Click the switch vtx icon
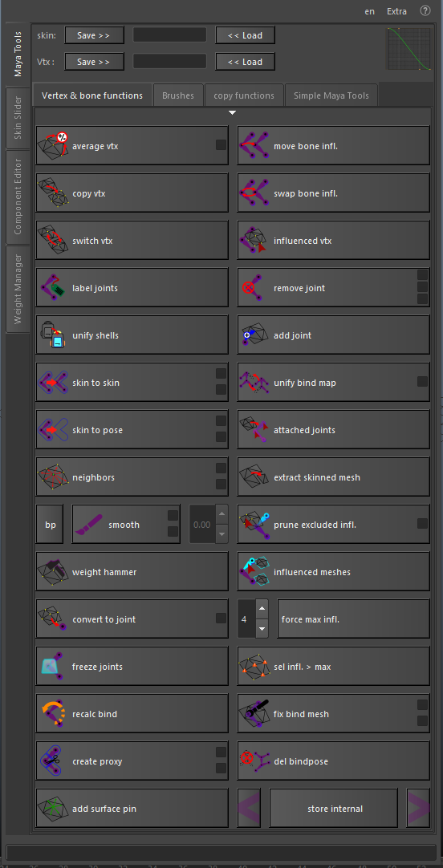The width and height of the screenshot is (443, 868). (53, 240)
